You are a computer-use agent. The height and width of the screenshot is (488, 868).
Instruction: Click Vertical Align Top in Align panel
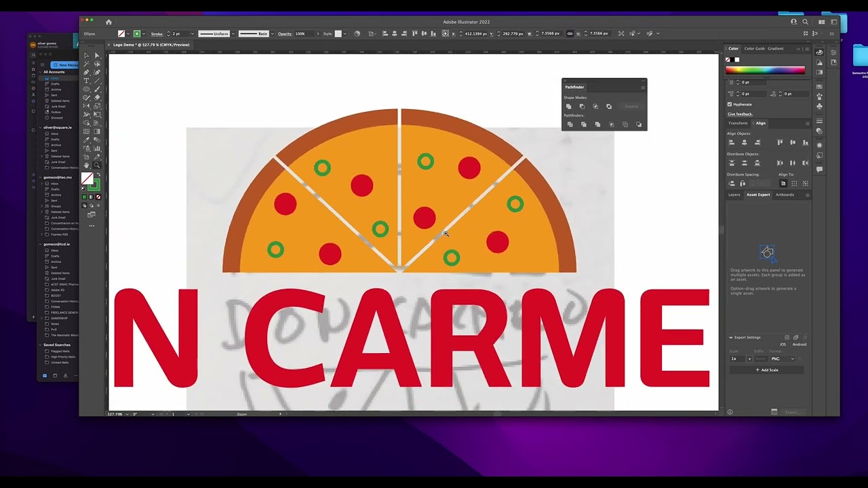coord(780,142)
